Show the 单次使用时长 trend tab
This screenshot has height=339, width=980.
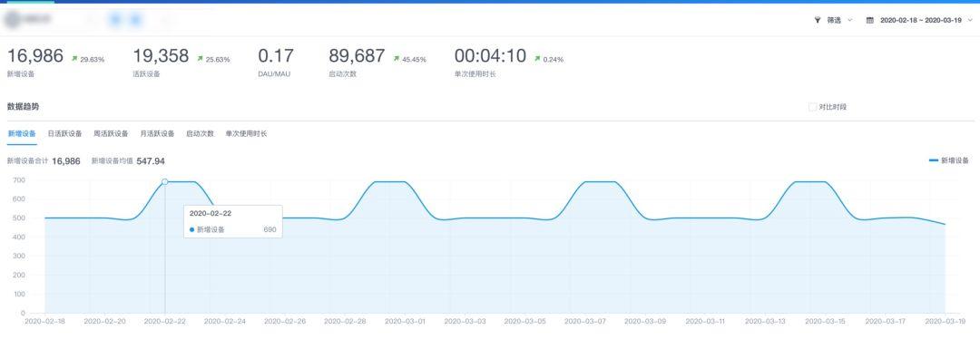tap(246, 133)
